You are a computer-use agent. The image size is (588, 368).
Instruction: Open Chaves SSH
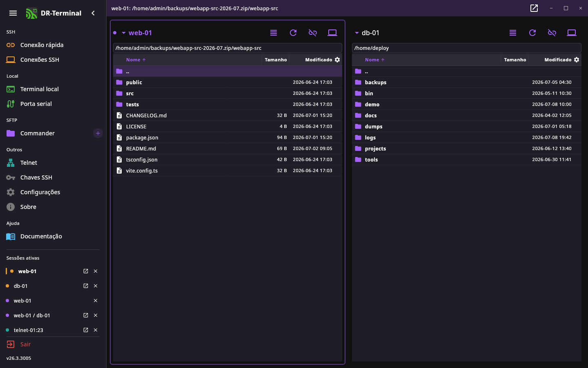pos(53,177)
